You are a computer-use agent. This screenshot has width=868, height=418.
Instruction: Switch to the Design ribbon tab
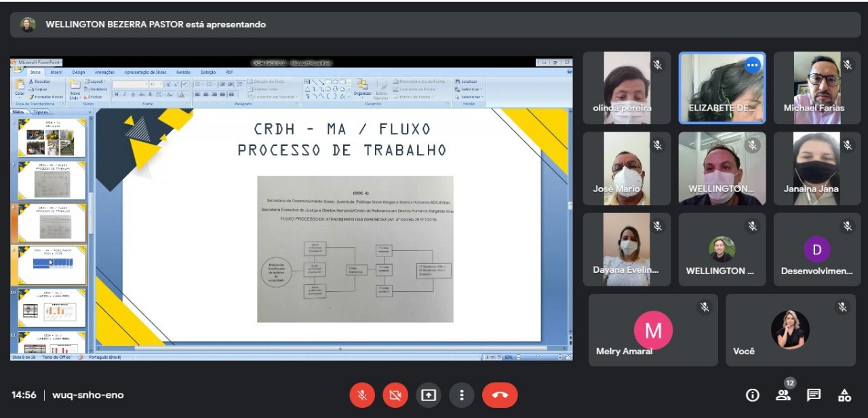tap(79, 72)
